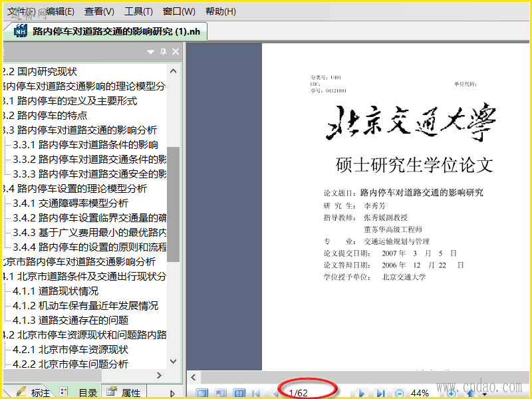Switch to the 标注 annotations tab

[x=32, y=392]
